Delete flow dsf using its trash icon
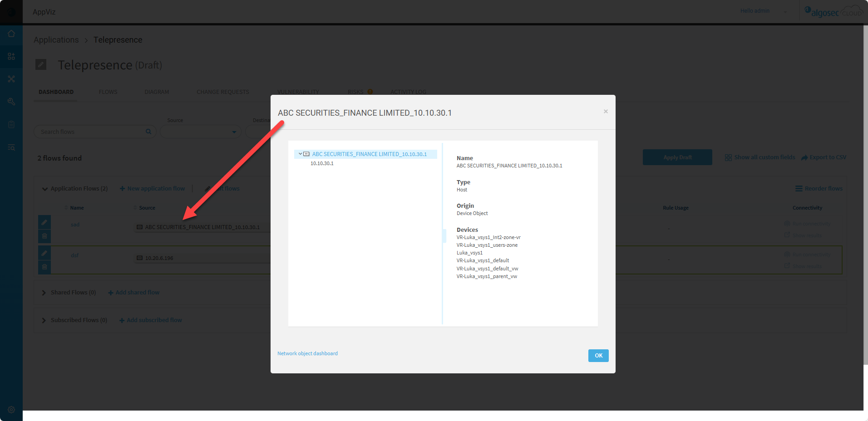The image size is (868, 421). click(x=44, y=267)
